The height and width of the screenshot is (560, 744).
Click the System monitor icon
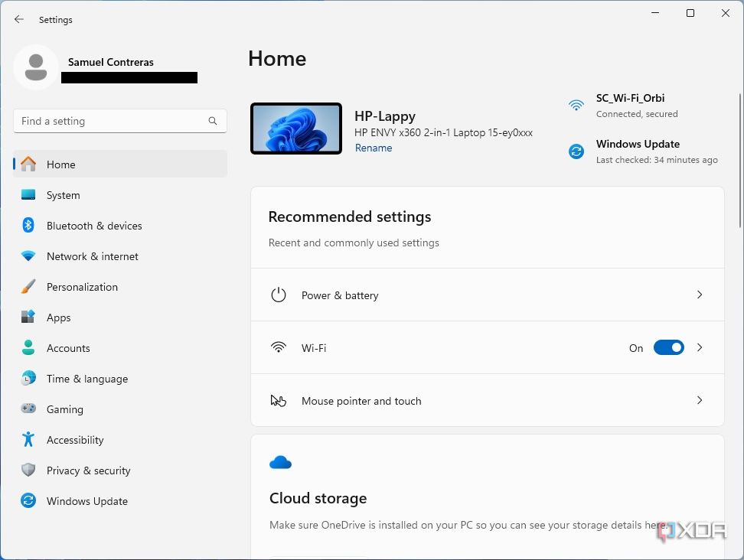(28, 195)
